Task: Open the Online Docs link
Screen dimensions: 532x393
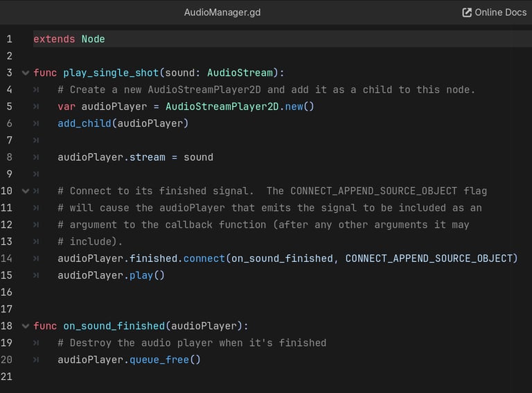Action: pyautogui.click(x=494, y=12)
